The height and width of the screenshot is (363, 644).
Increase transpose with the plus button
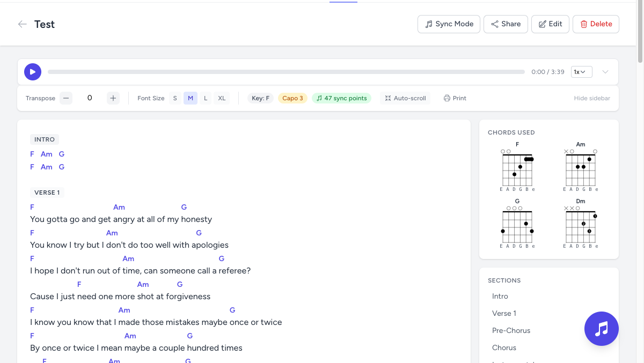tap(113, 98)
